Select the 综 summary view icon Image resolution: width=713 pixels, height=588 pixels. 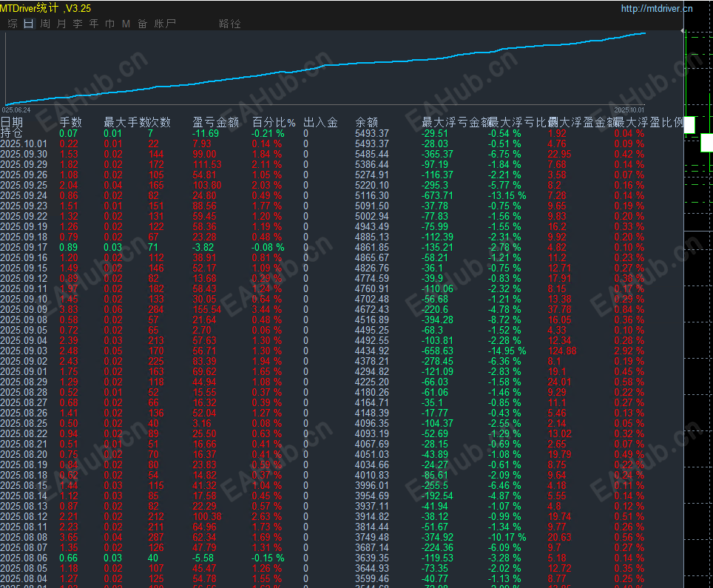click(x=12, y=24)
